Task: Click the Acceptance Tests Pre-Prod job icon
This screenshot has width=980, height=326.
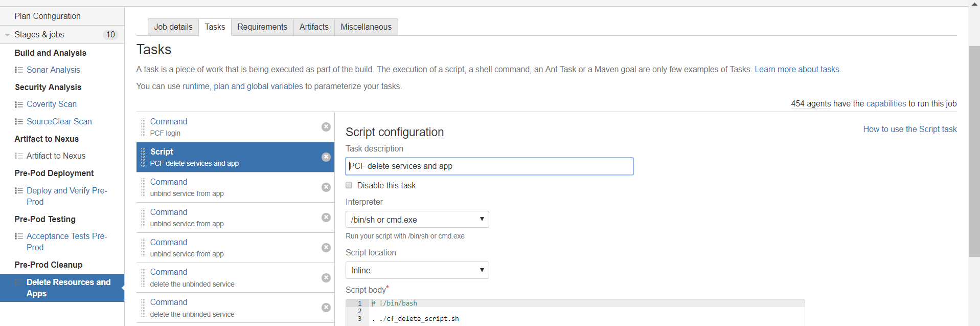Action: pyautogui.click(x=19, y=236)
